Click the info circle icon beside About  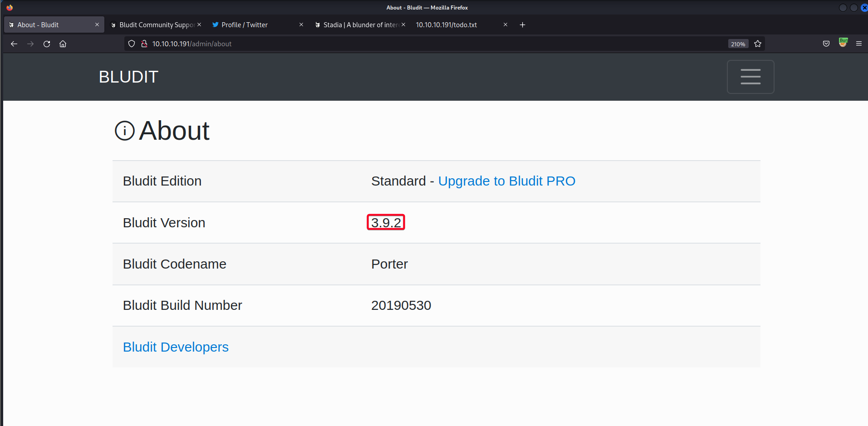click(125, 131)
